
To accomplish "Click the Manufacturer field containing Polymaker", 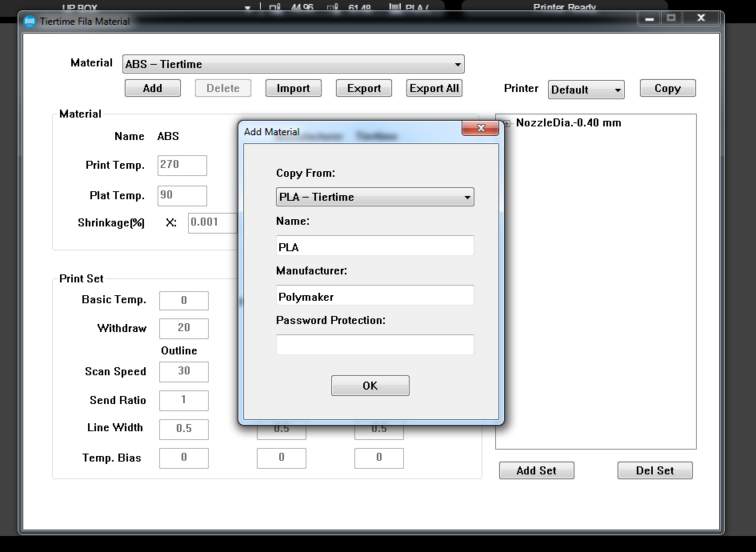I will click(374, 295).
